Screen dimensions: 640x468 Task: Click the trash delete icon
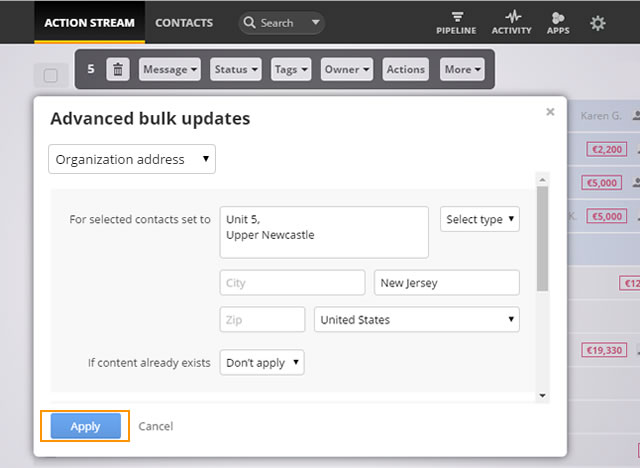[118, 69]
